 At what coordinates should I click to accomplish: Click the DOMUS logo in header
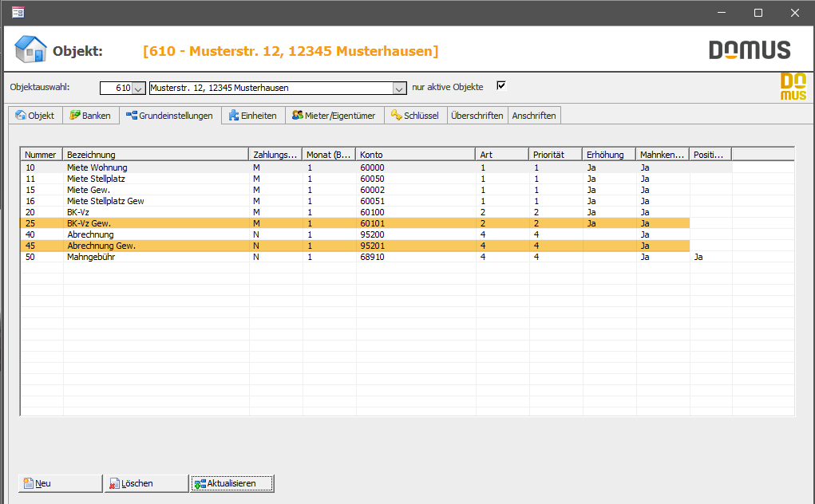[x=750, y=50]
